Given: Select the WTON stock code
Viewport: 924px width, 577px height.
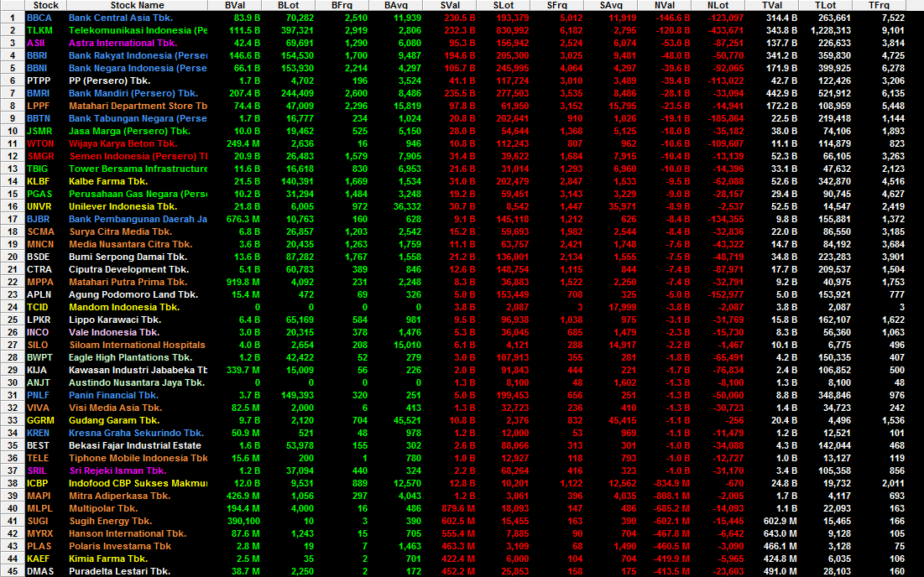Looking at the screenshot, I should (40, 143).
